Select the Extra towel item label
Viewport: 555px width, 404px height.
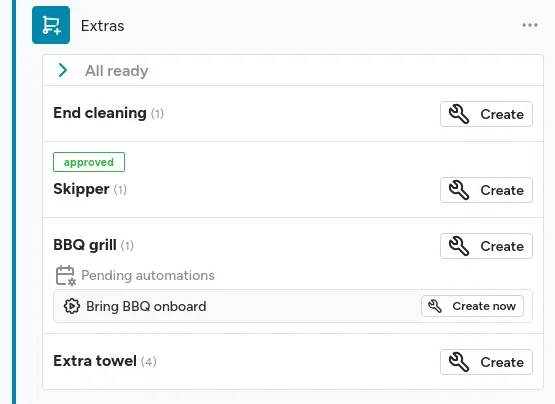pyautogui.click(x=95, y=361)
